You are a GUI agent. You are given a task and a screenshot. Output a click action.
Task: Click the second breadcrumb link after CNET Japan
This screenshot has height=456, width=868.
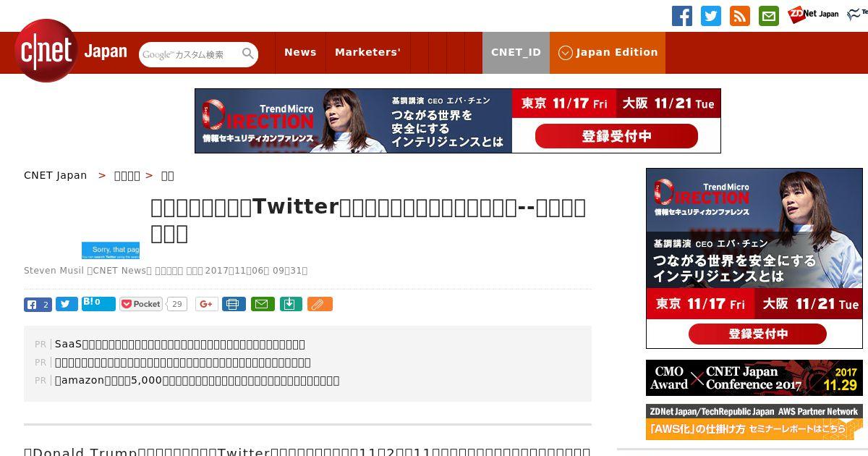click(127, 175)
